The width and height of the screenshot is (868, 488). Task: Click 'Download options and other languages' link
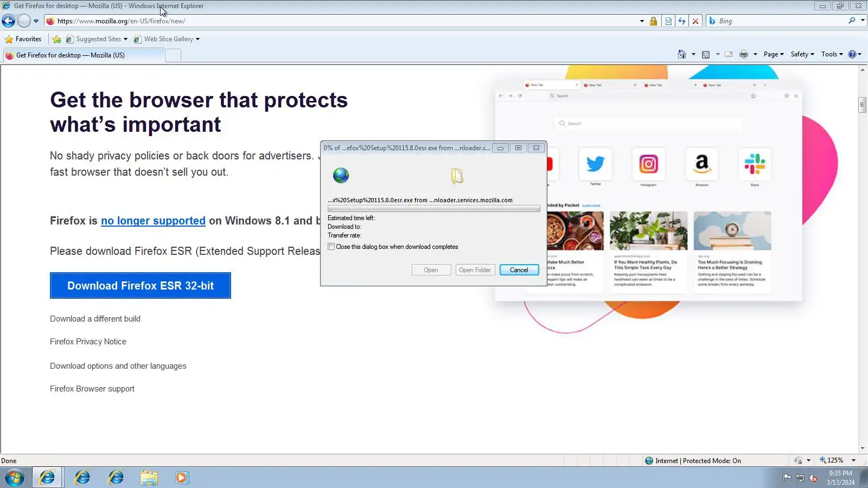[118, 366]
